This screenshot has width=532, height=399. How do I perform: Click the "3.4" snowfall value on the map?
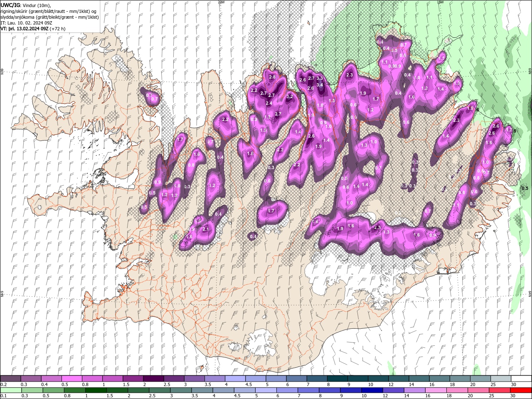(320, 85)
